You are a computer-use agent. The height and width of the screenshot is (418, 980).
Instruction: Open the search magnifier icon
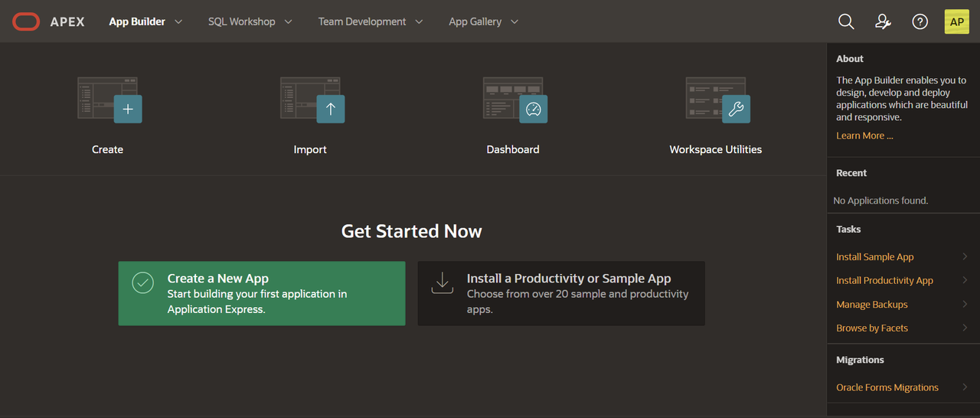click(x=846, y=21)
